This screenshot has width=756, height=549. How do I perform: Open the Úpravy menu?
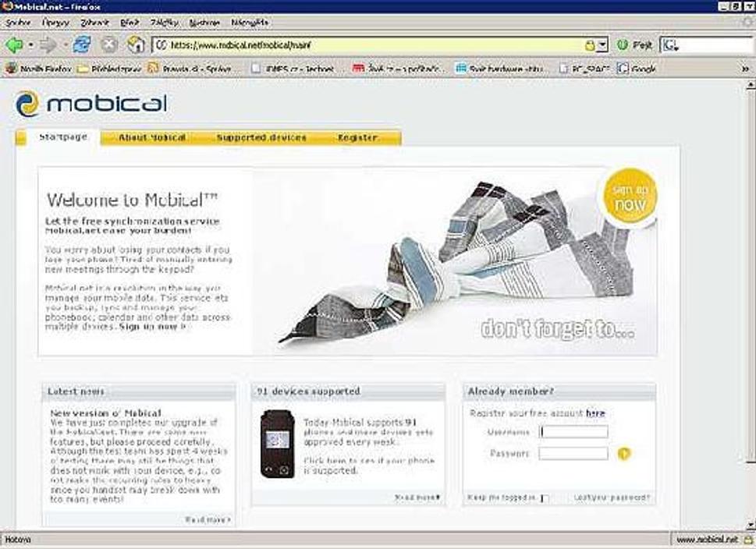[55, 23]
